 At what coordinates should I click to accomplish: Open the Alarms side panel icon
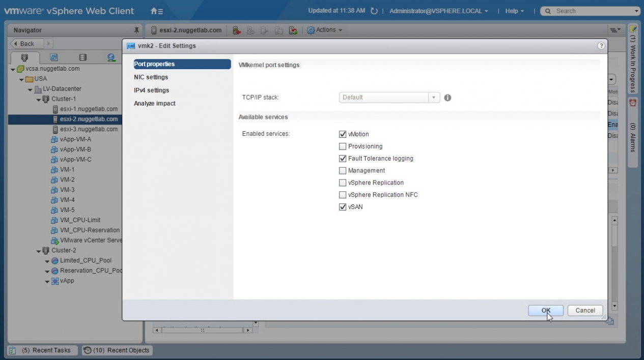pyautogui.click(x=633, y=103)
